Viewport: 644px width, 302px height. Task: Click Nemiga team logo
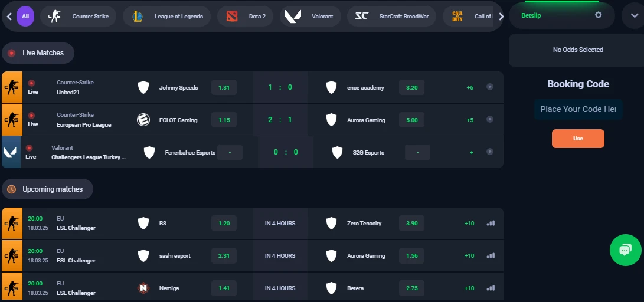click(x=143, y=288)
